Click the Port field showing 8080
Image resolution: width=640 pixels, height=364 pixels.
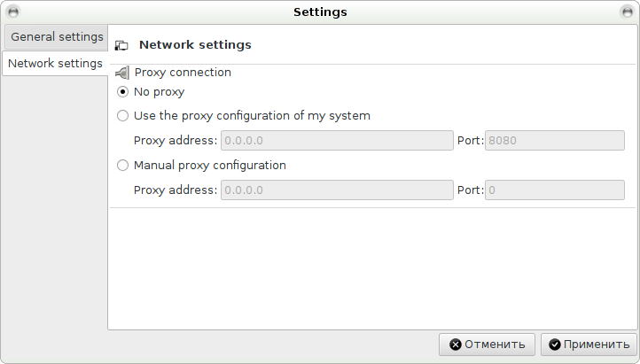[x=554, y=141]
